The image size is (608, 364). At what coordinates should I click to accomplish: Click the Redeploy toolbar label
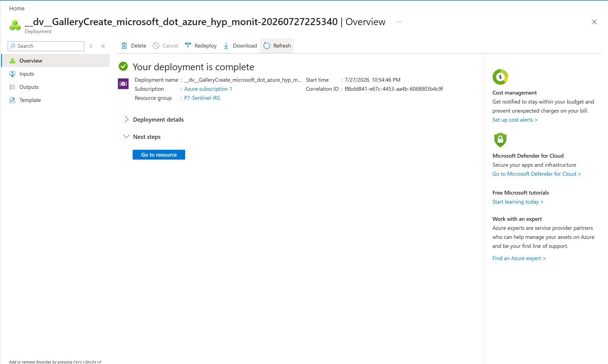[205, 46]
